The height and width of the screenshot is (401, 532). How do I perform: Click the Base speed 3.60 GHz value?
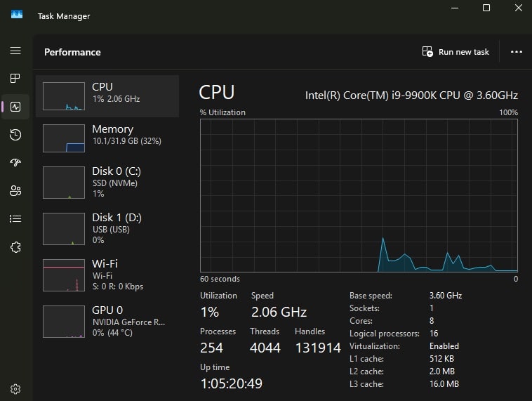tap(446, 296)
